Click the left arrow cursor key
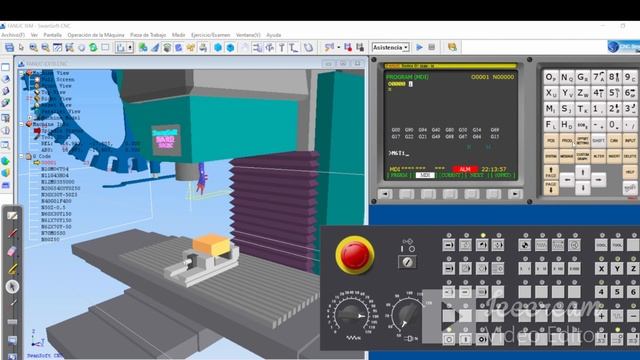The image size is (640, 360). (567, 180)
